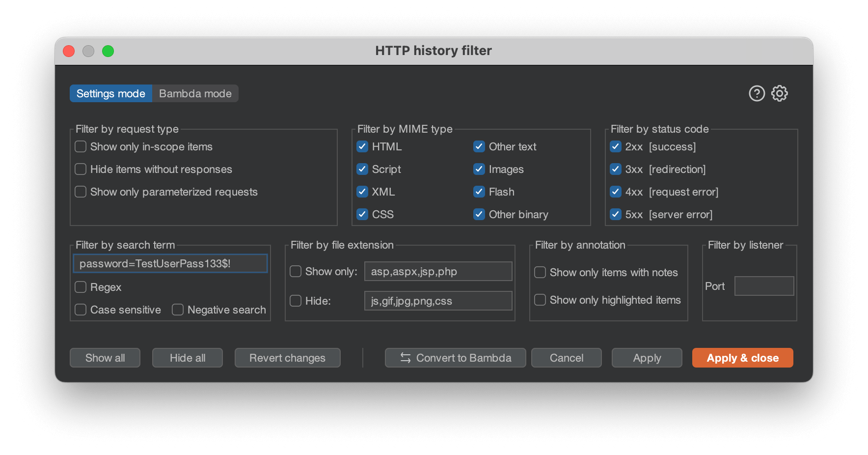Click the Revert changes button
This screenshot has height=455, width=868.
coord(287,358)
